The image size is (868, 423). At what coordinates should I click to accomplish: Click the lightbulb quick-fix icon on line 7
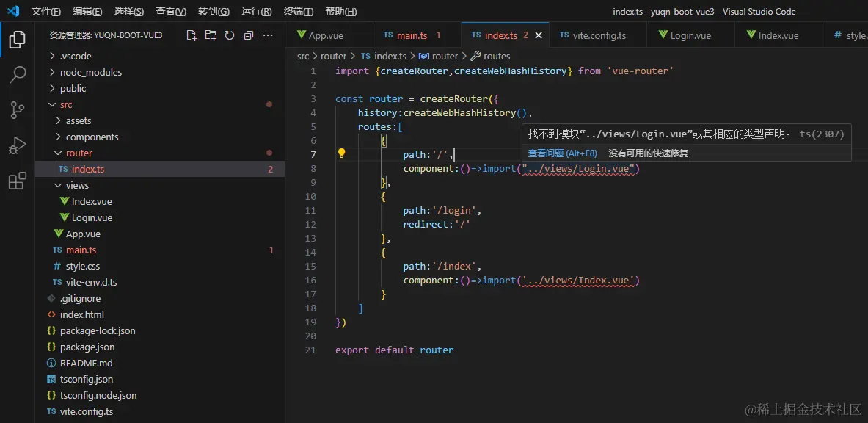click(342, 153)
